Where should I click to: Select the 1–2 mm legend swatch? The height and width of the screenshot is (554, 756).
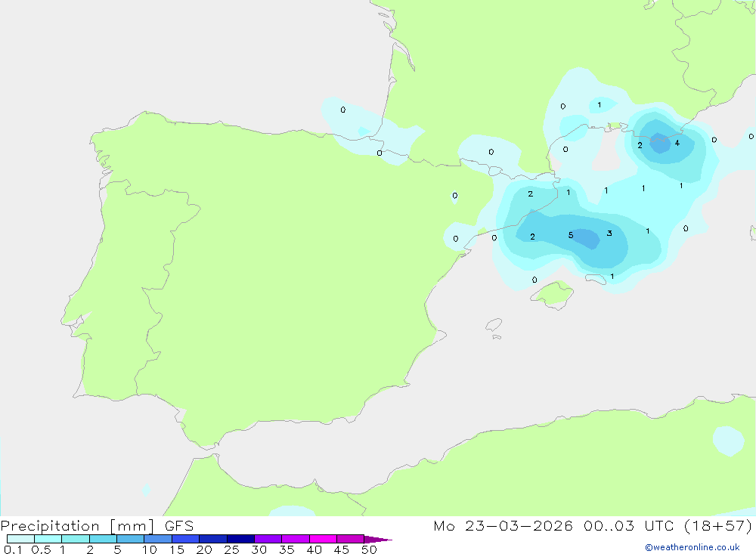(75, 539)
